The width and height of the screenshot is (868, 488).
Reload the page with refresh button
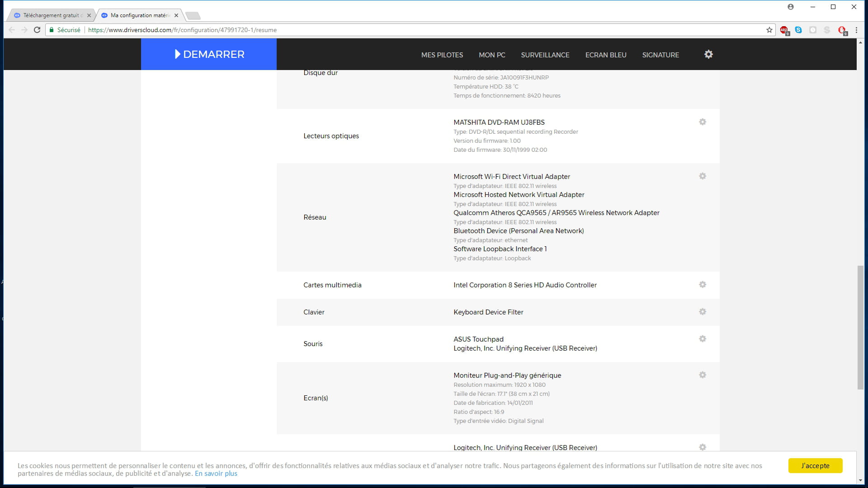tap(37, 30)
